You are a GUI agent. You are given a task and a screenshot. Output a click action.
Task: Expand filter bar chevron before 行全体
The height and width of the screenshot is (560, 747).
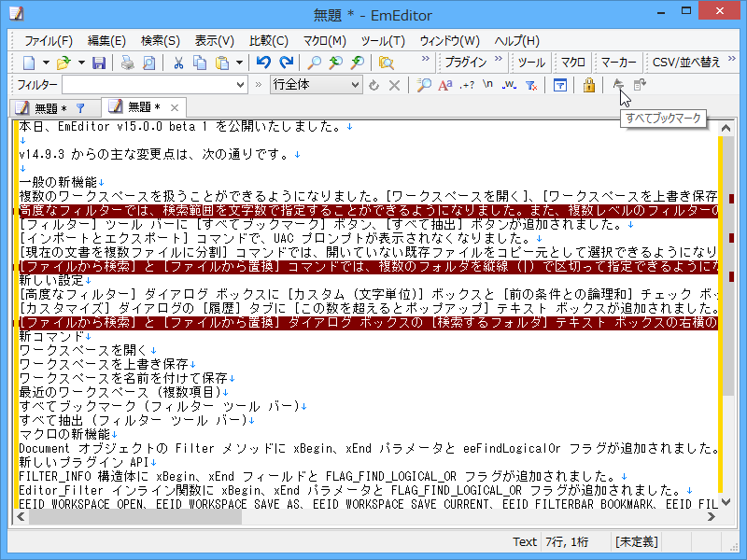[259, 85]
